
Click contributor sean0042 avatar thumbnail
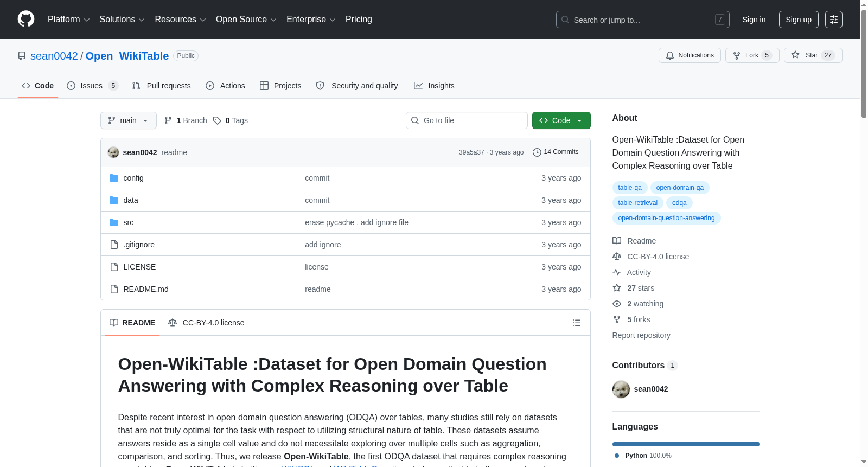pyautogui.click(x=621, y=389)
